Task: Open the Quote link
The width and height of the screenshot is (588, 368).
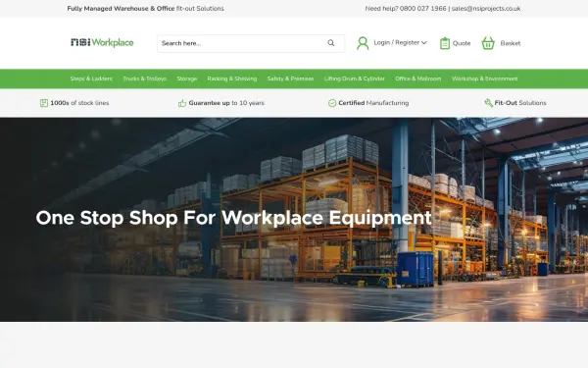Action: point(462,43)
